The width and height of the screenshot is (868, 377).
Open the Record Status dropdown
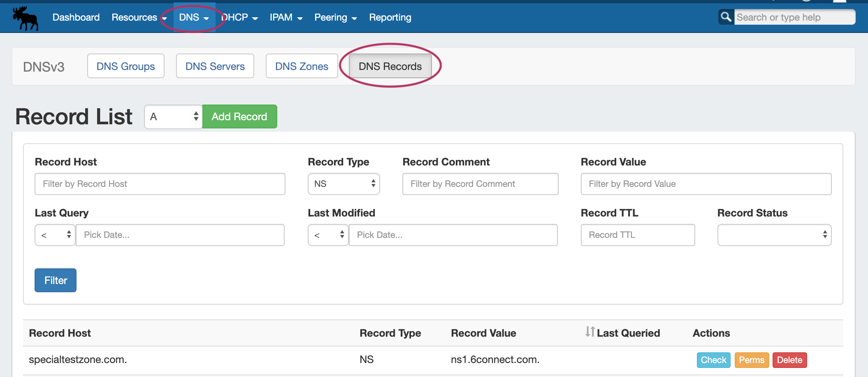click(x=774, y=235)
